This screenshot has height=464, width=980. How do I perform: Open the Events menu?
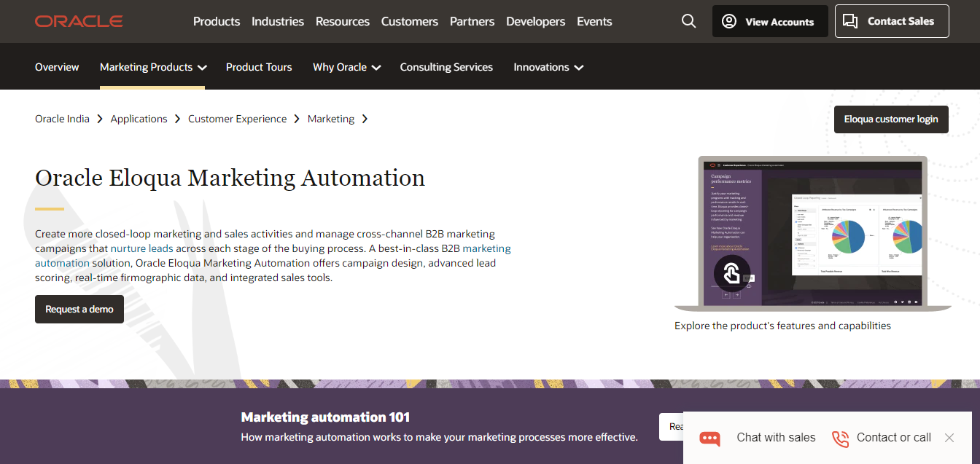[594, 21]
